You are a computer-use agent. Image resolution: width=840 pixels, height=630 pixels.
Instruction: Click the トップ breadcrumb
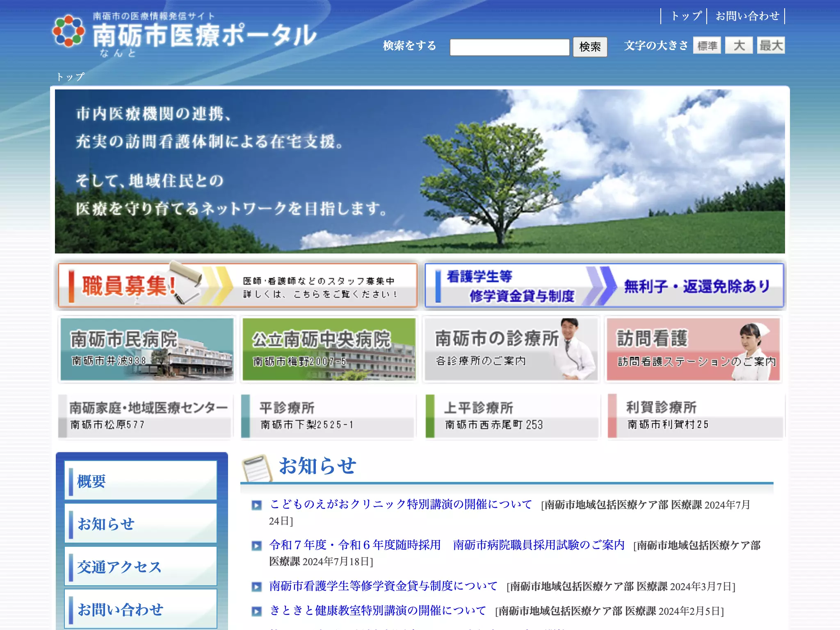point(70,77)
